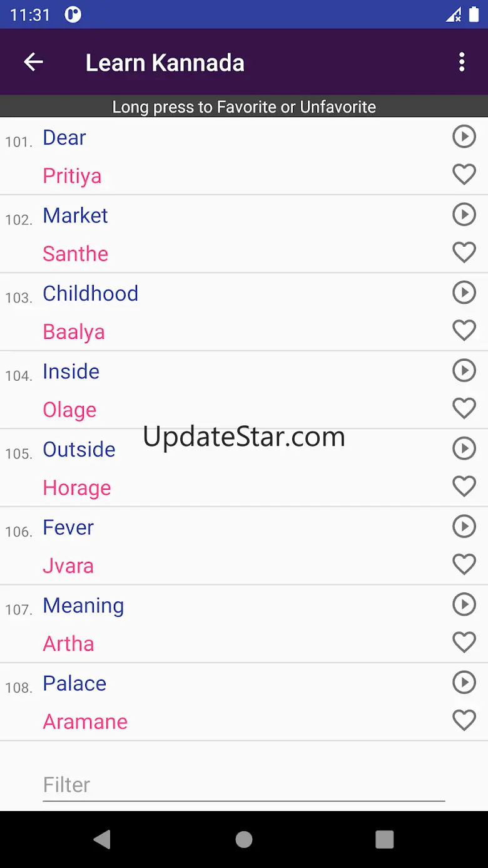Select the word Aramane
Screen dimensions: 488x868
pos(85,721)
